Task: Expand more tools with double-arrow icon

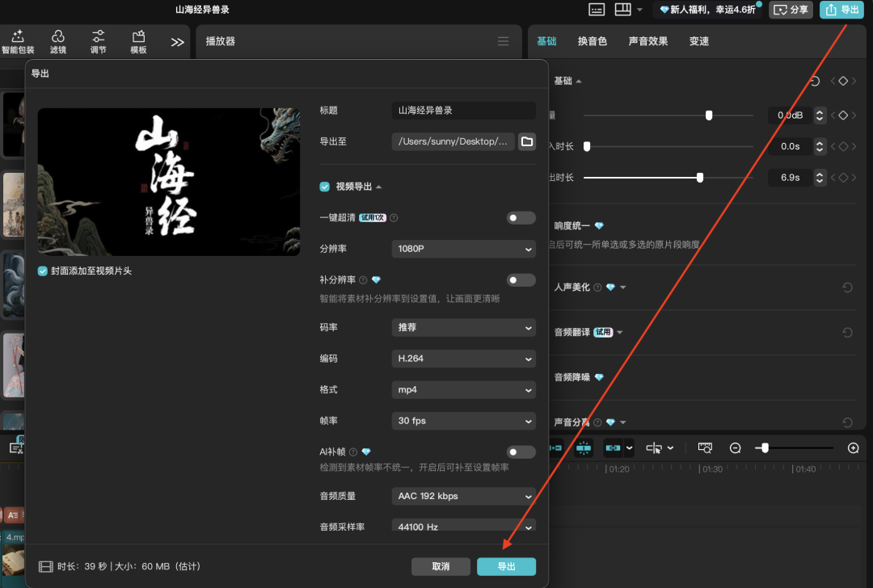Action: pos(177,42)
